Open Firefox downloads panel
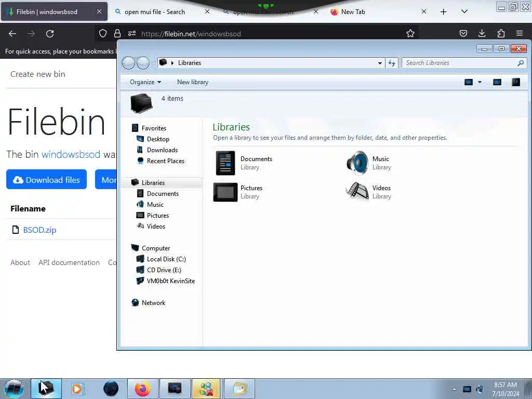This screenshot has width=532, height=399. (x=482, y=33)
